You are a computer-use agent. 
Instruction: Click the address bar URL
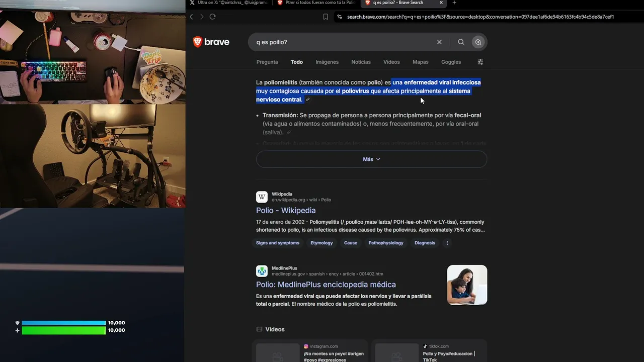point(480,17)
